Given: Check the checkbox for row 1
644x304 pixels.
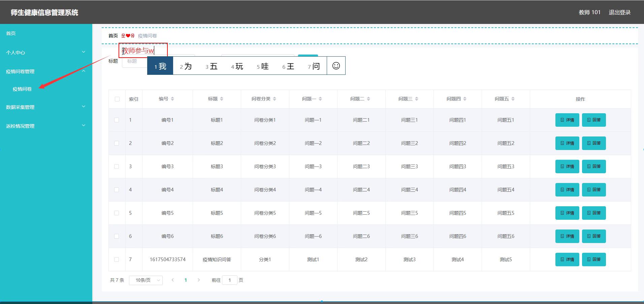Looking at the screenshot, I should coord(117,120).
